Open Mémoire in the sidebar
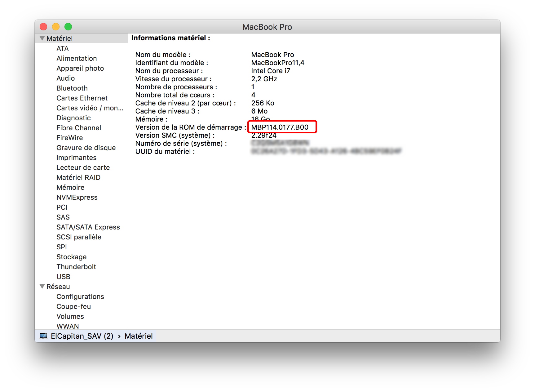This screenshot has width=535, height=392. click(70, 187)
